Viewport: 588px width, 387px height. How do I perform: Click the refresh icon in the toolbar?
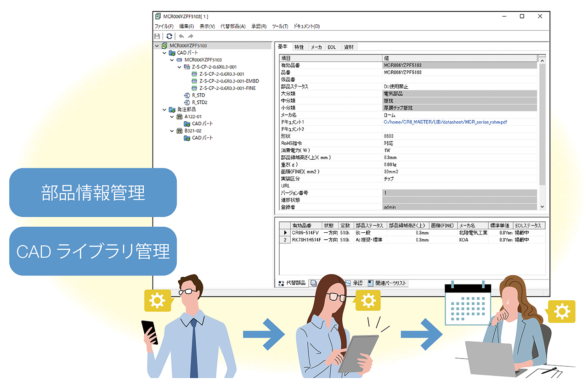[x=170, y=36]
